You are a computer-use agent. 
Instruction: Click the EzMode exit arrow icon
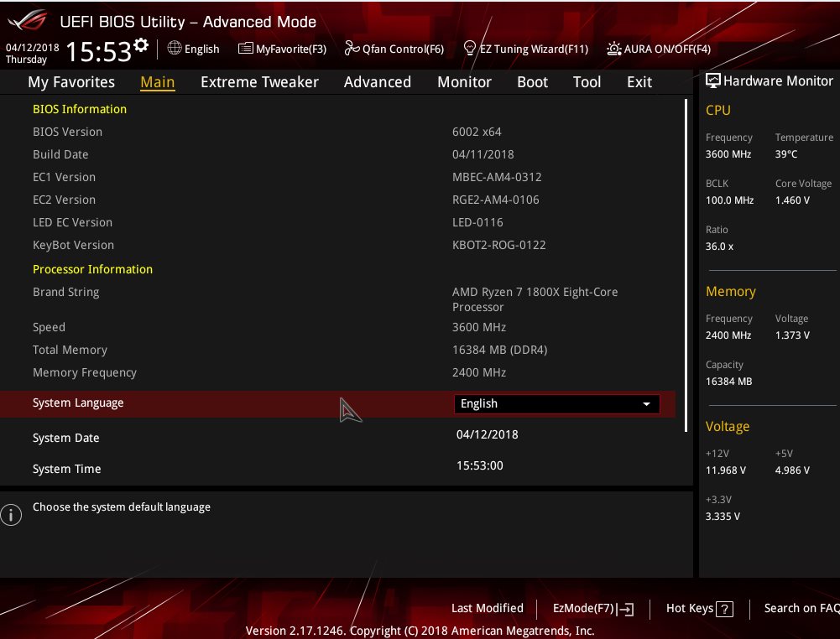625,609
